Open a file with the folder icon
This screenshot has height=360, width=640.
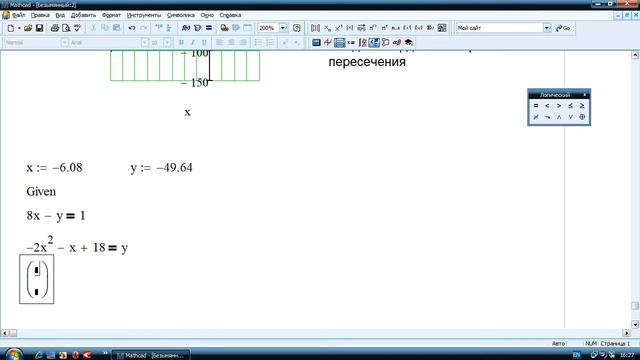click(x=28, y=28)
